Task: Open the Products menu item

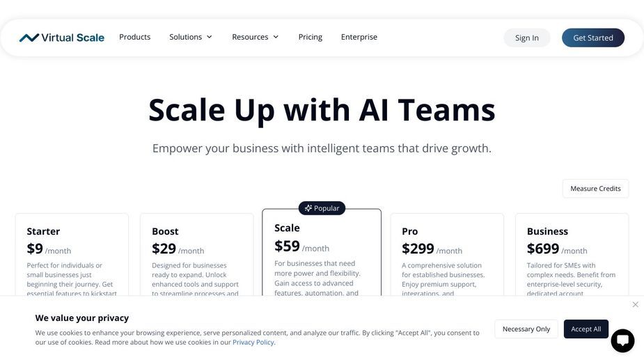Action: click(x=134, y=37)
